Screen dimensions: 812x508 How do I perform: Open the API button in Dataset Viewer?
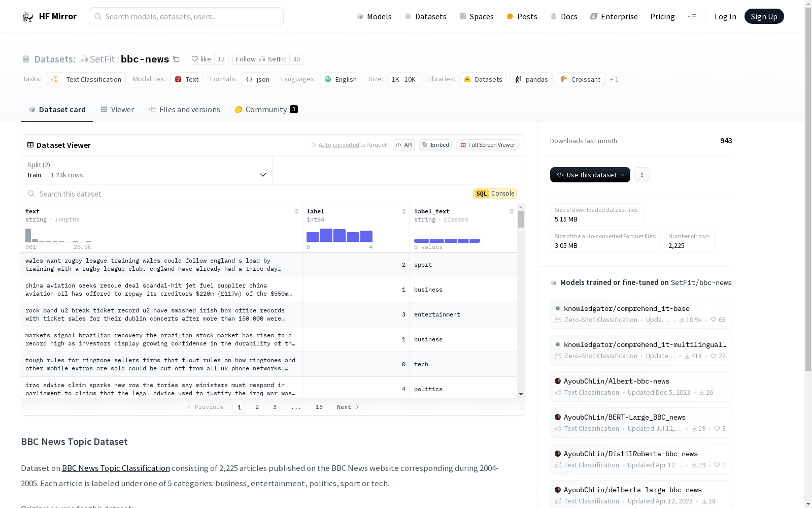[x=404, y=145]
